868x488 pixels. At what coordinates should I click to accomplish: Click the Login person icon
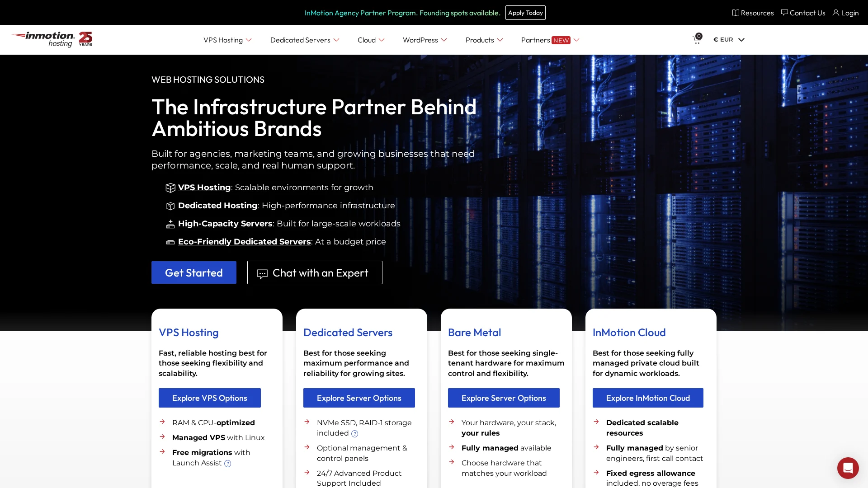coord(836,13)
